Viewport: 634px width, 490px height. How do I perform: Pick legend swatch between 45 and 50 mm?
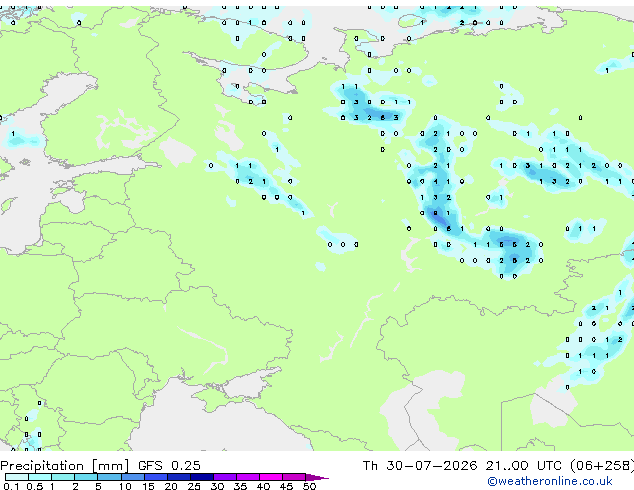[x=294, y=477]
